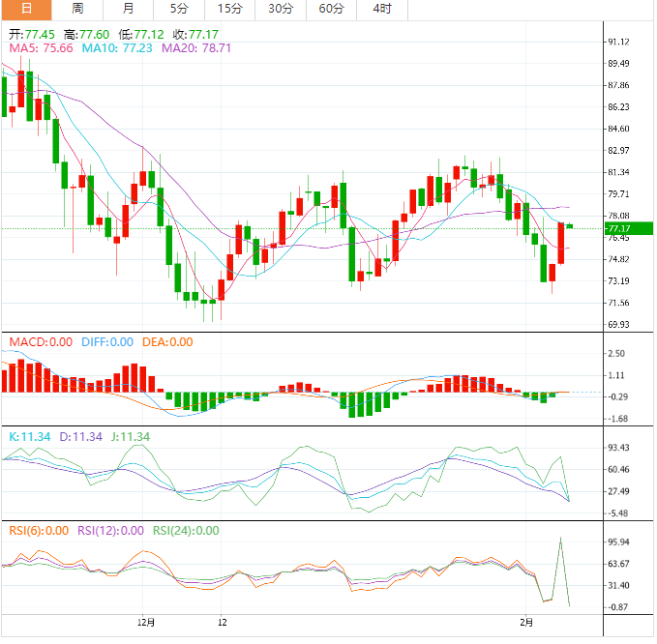Click the 93.43 KDJ axis label
This screenshot has width=657, height=644.
tap(618, 448)
